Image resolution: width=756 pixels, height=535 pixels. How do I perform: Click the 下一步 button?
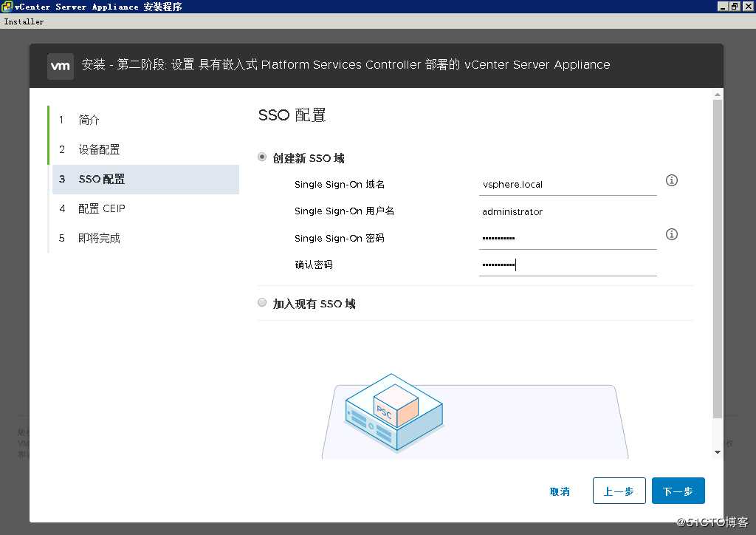(x=678, y=491)
